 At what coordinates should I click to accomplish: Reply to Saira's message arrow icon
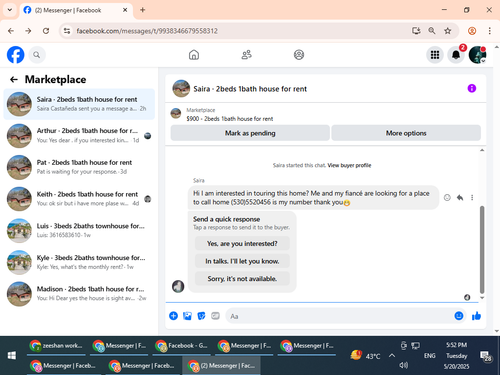(x=460, y=198)
